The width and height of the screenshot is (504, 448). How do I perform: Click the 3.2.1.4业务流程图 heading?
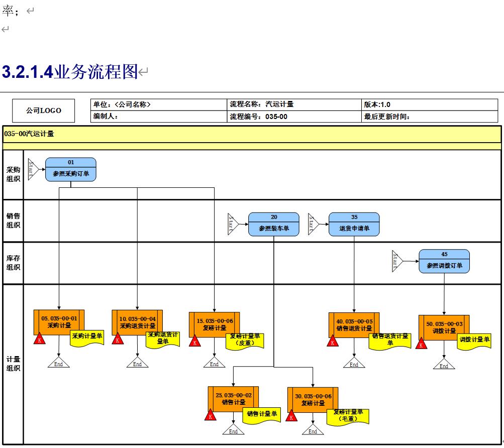tap(70, 72)
